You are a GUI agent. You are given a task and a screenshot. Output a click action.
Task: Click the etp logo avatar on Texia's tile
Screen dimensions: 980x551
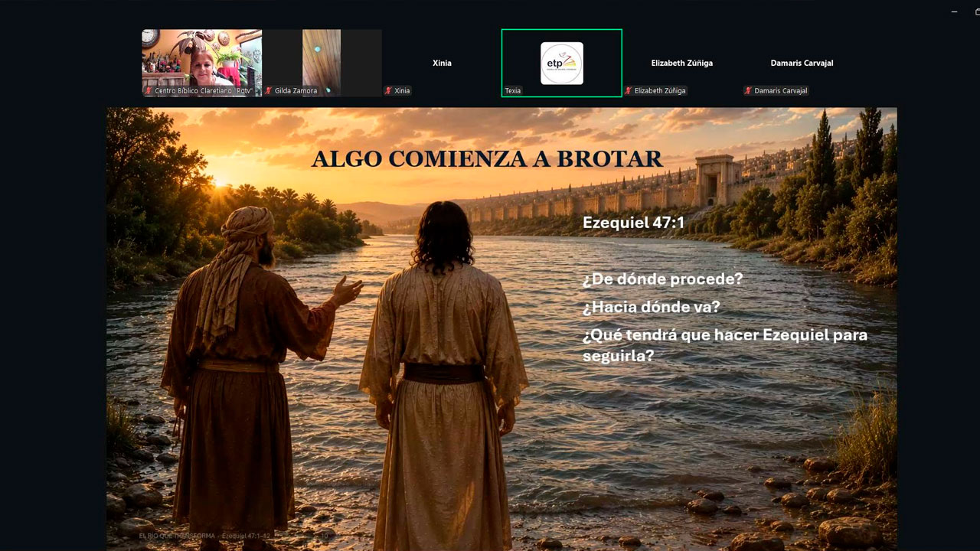562,64
